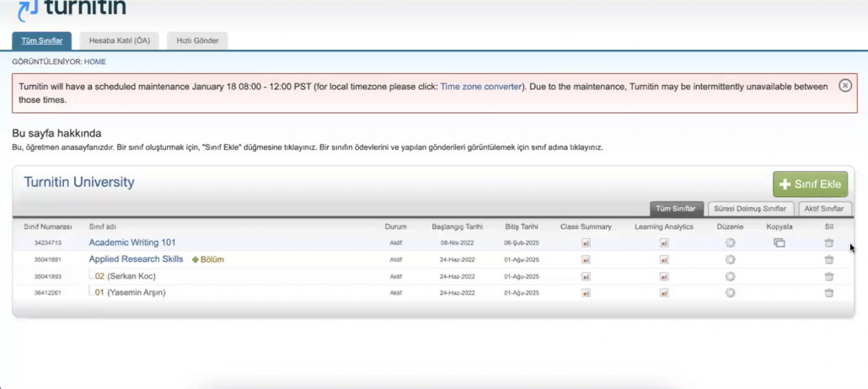Delete the Academic Writing 101 class
This screenshot has height=389, width=868.
coord(828,243)
